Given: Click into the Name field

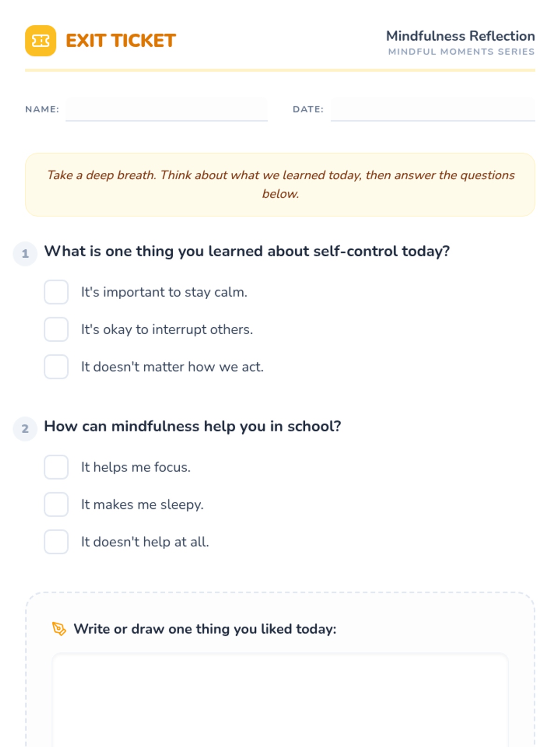Looking at the screenshot, I should pos(166,109).
